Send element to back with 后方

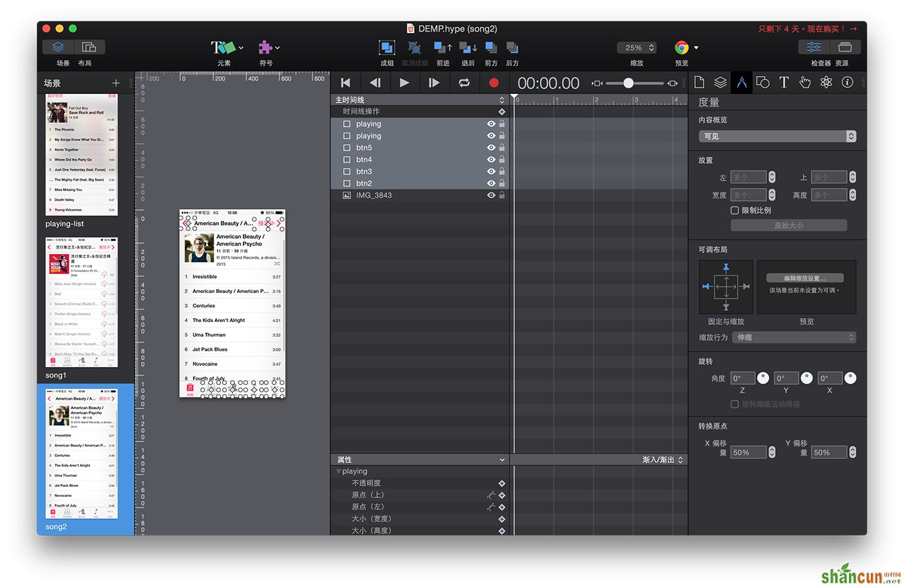(512, 48)
